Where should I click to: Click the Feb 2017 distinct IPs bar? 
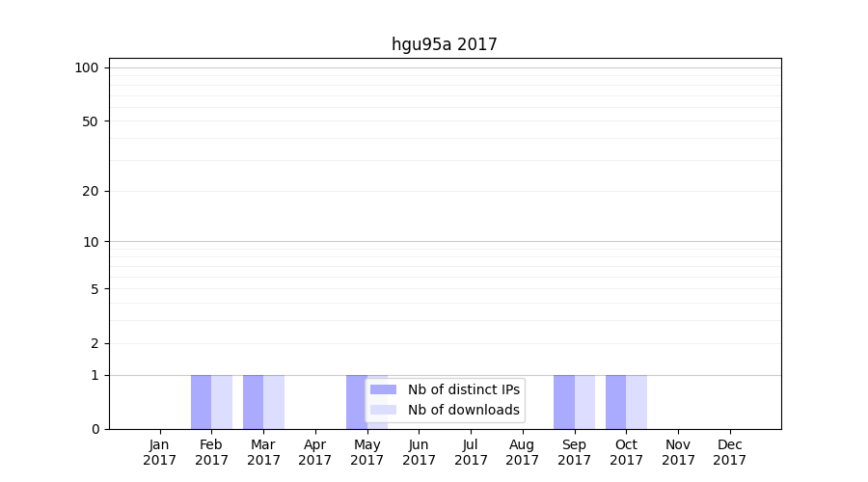(x=201, y=402)
